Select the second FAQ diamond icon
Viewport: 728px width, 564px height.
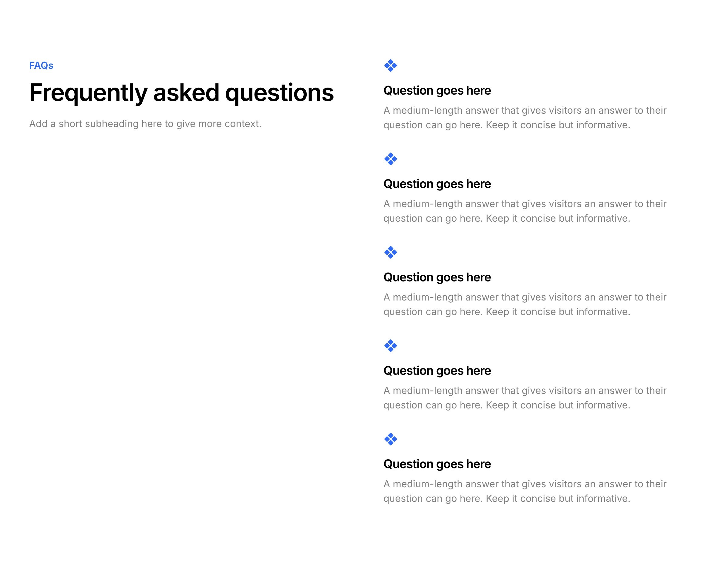point(390,159)
